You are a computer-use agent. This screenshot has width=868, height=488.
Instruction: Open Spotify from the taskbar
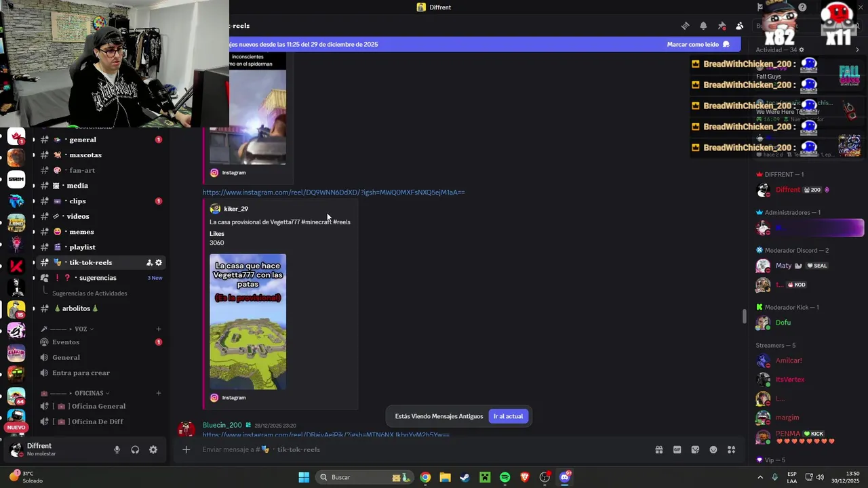click(x=505, y=477)
